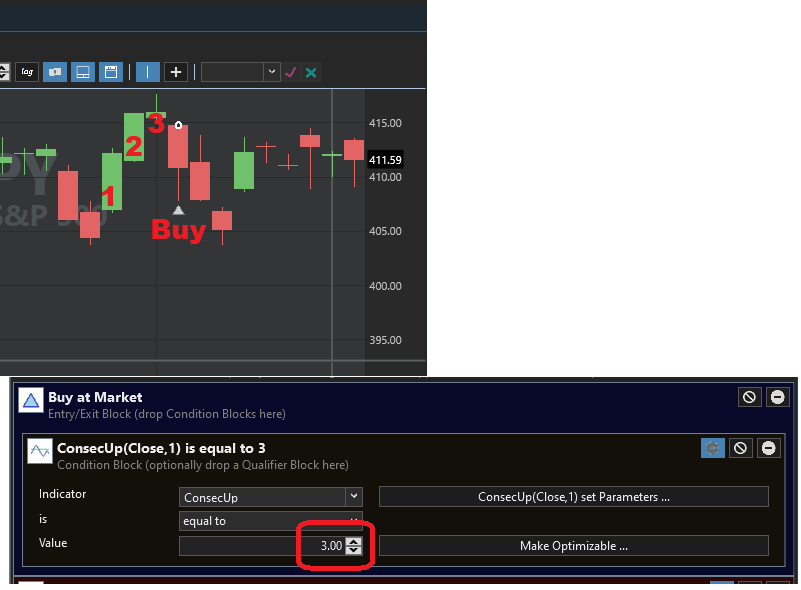Image resolution: width=801 pixels, height=590 pixels.
Task: Click the ConsecUp condition indicator icon
Action: 40,451
